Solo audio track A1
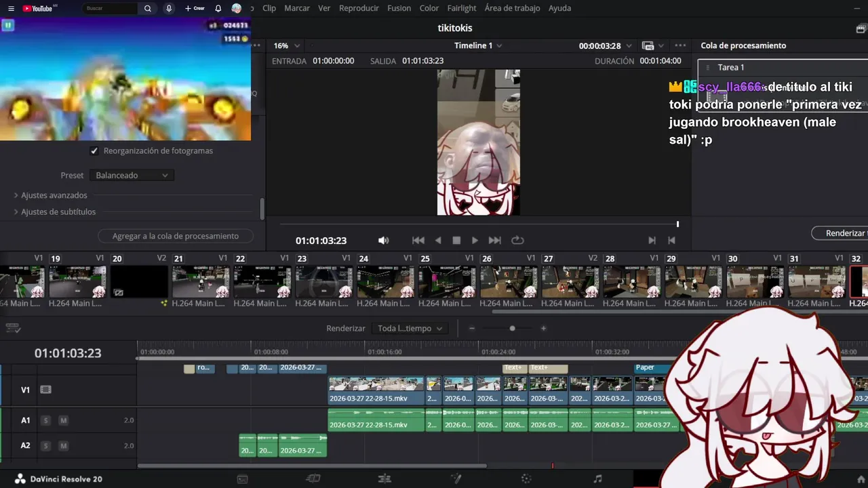Viewport: 868px width, 488px height. tap(46, 420)
